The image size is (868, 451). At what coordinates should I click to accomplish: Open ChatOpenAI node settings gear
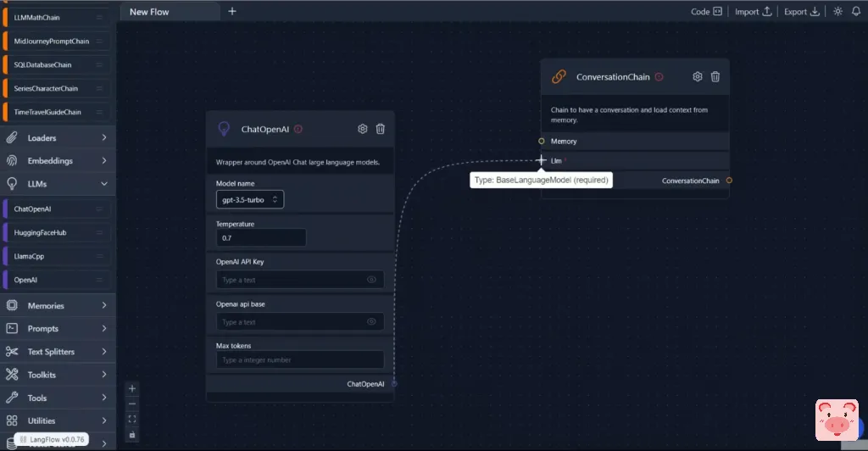[362, 129]
